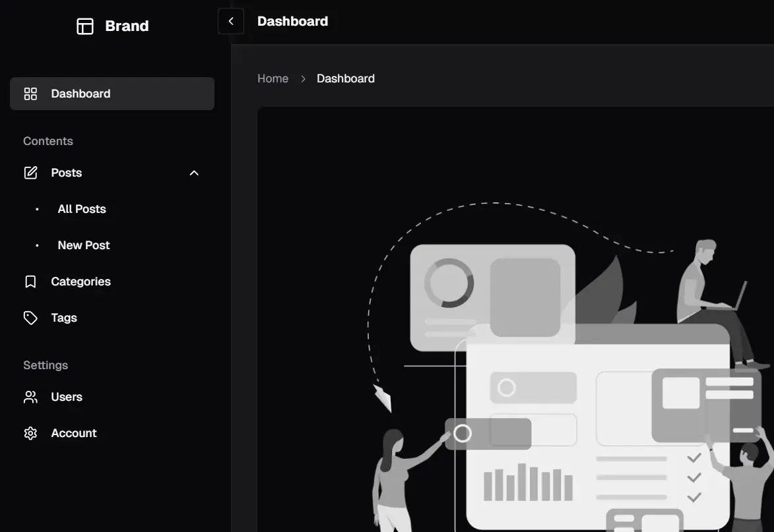Click the bullet beside New Post
774x532 pixels.
(x=36, y=245)
